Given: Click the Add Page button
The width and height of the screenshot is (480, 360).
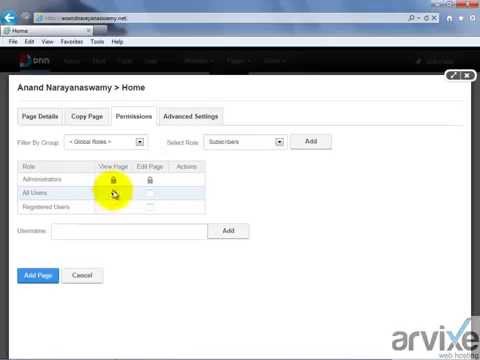Looking at the screenshot, I should pos(38,276).
